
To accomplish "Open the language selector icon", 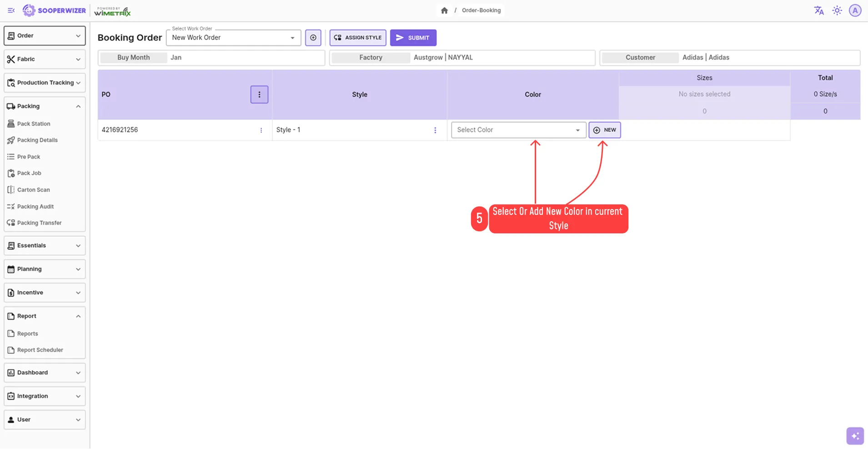I will pos(819,10).
